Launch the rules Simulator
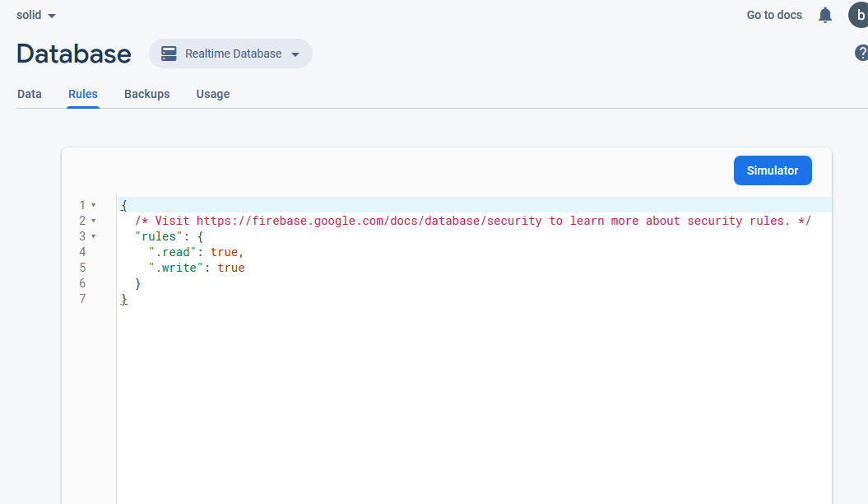 772,170
